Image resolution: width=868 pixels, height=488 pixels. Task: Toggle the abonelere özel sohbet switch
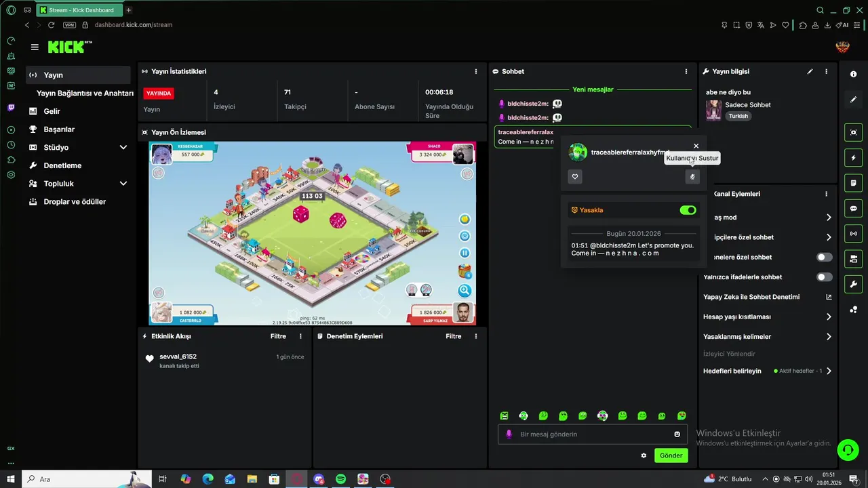tap(824, 258)
